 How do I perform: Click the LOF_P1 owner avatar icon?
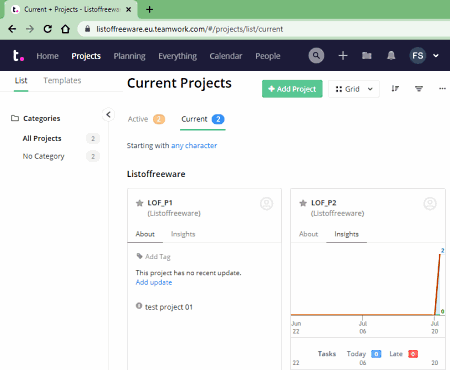click(x=266, y=204)
